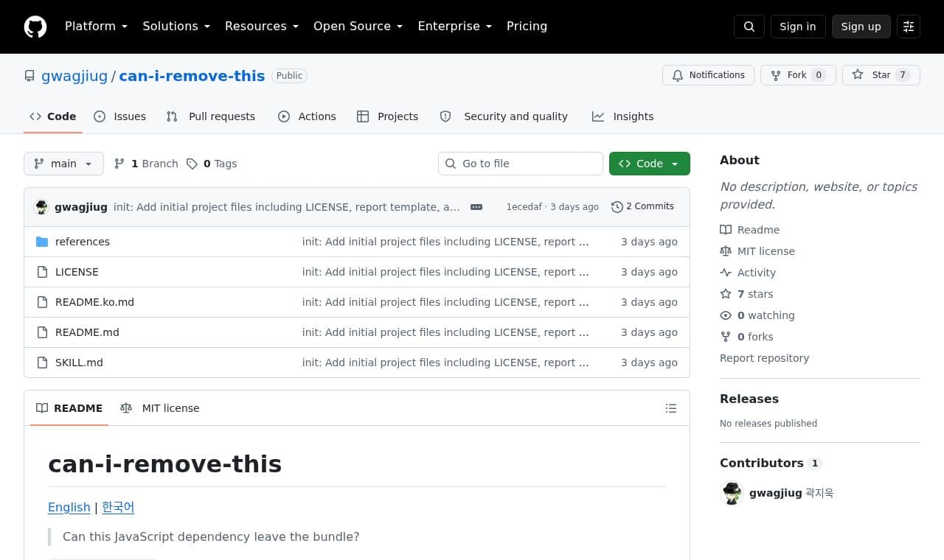Select the MIT license tab in README panel

(160, 408)
